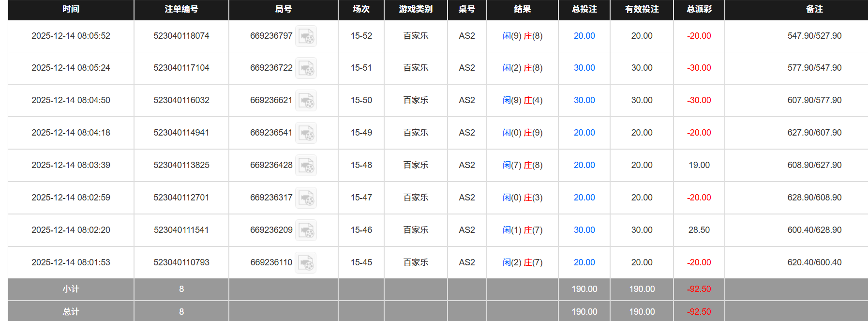Click the 时间 column header
This screenshot has width=868, height=321.
(71, 9)
